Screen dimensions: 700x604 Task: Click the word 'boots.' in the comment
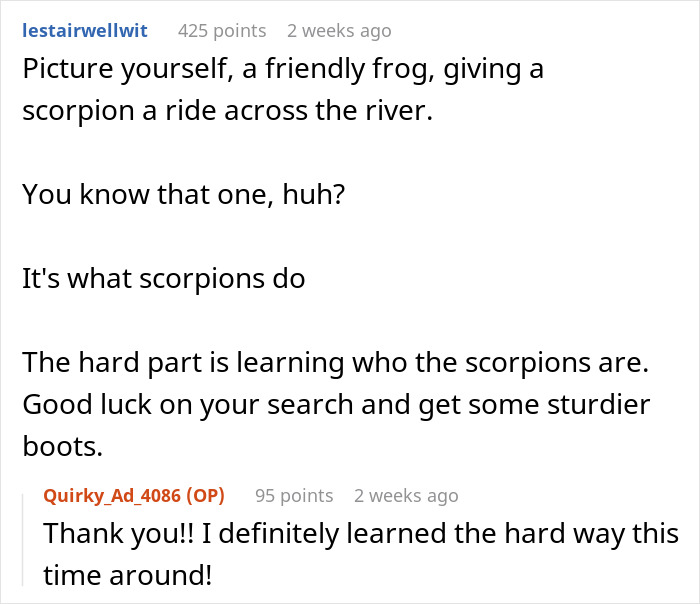coord(62,446)
